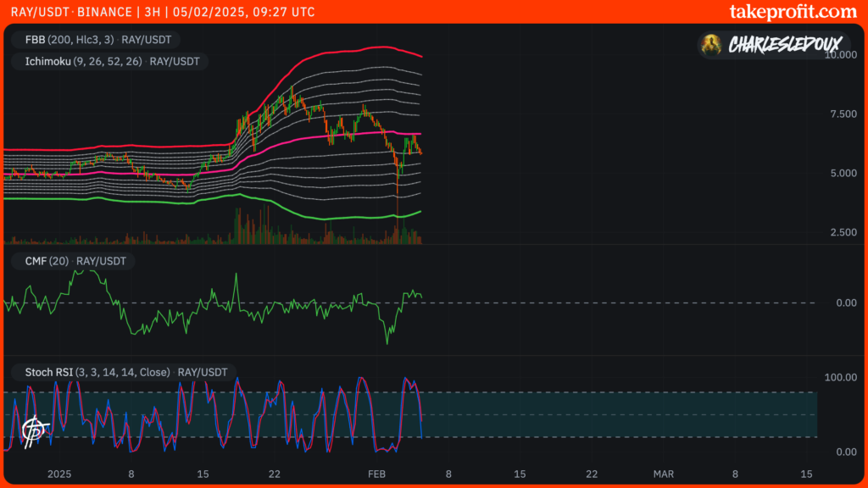This screenshot has height=488, width=868.
Task: Click the MAR label on time axis
Action: coord(663,474)
